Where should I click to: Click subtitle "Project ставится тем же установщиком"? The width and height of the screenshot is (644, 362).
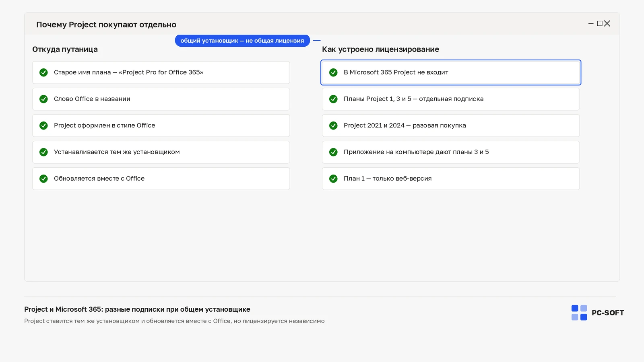coord(174,321)
